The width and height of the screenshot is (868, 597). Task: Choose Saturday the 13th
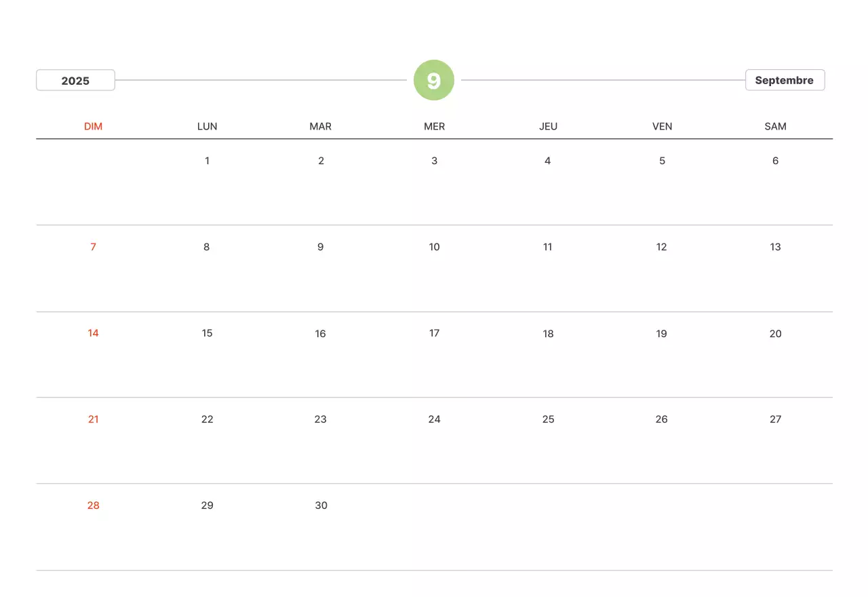click(775, 247)
